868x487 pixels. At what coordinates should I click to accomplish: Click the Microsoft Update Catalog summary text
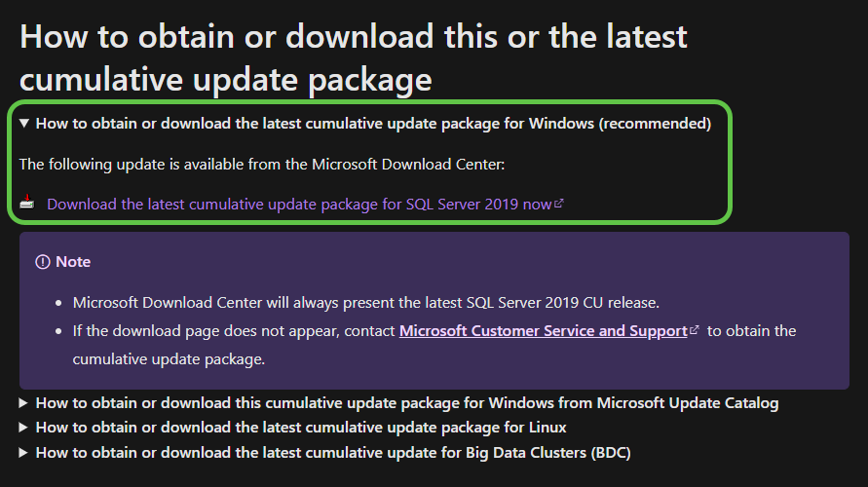point(407,403)
